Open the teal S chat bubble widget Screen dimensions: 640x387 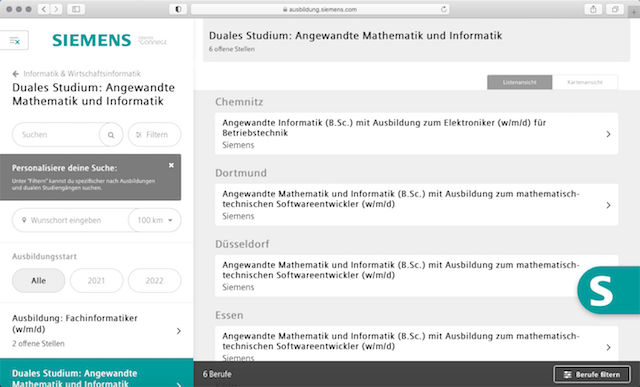609,291
